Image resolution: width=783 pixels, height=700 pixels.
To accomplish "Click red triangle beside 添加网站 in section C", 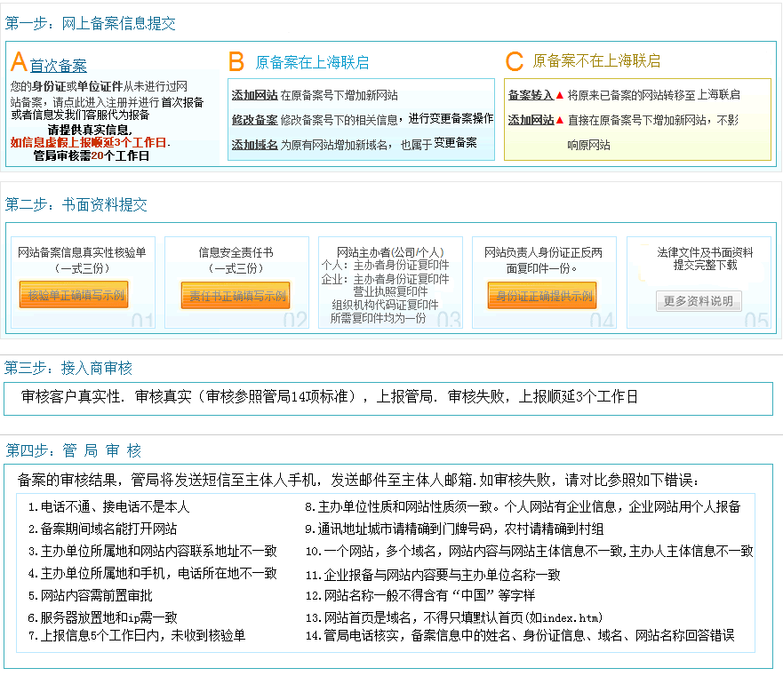I will [560, 120].
